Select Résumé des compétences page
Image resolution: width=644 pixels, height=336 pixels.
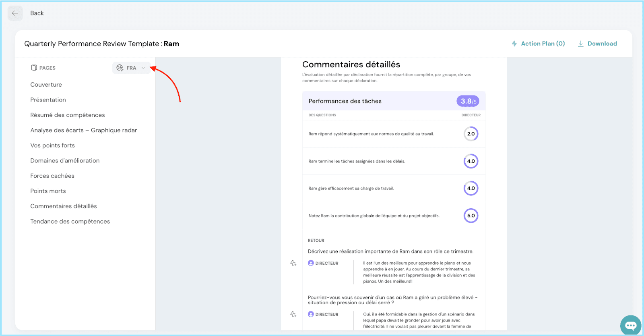[67, 115]
